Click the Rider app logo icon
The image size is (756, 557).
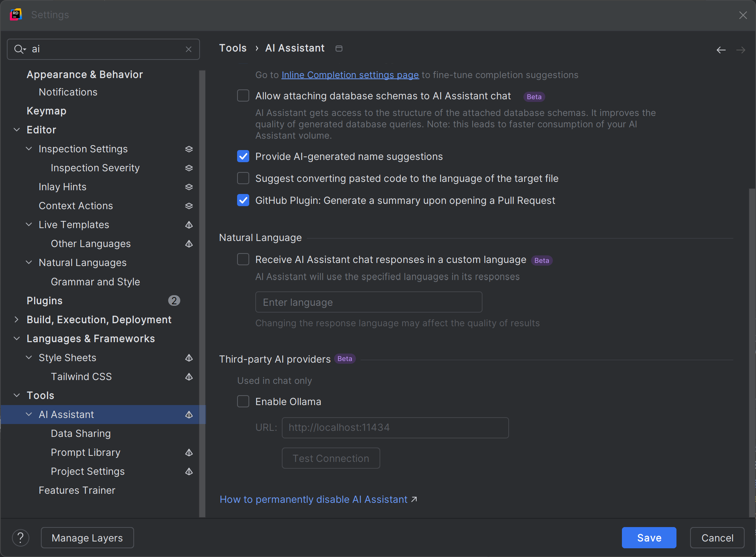16,15
